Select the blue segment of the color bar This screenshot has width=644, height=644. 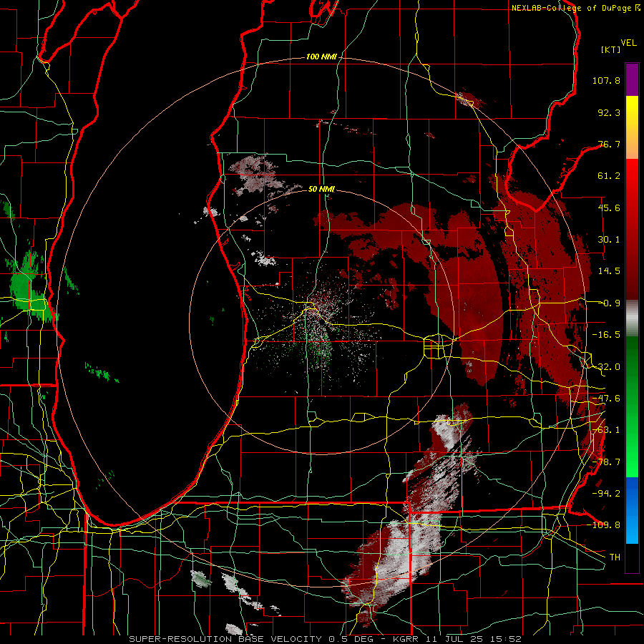[x=632, y=510]
